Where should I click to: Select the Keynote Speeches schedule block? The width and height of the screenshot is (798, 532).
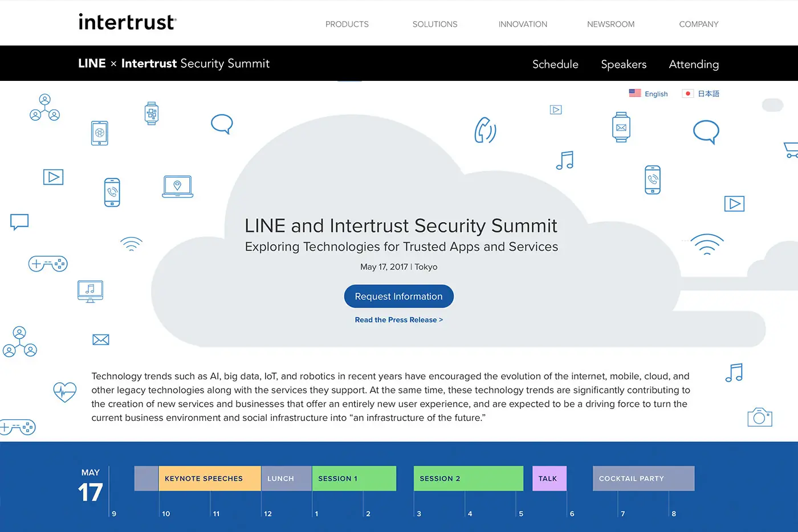point(210,478)
